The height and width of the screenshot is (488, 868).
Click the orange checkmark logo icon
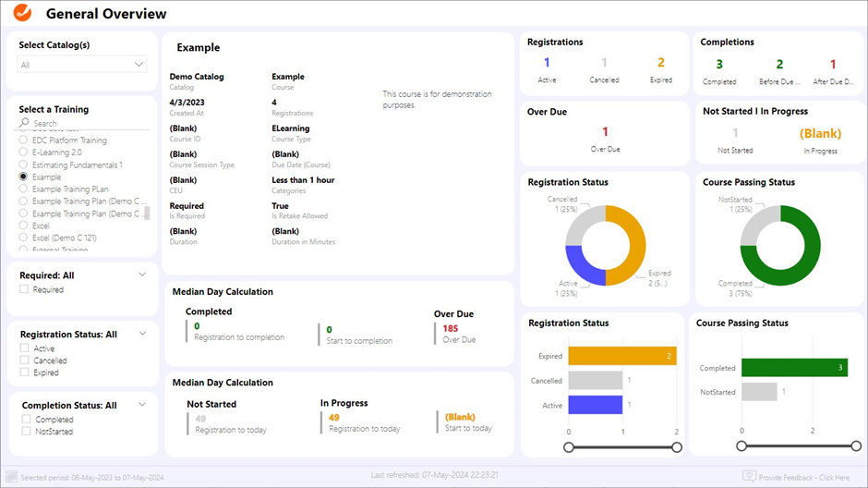pyautogui.click(x=23, y=14)
